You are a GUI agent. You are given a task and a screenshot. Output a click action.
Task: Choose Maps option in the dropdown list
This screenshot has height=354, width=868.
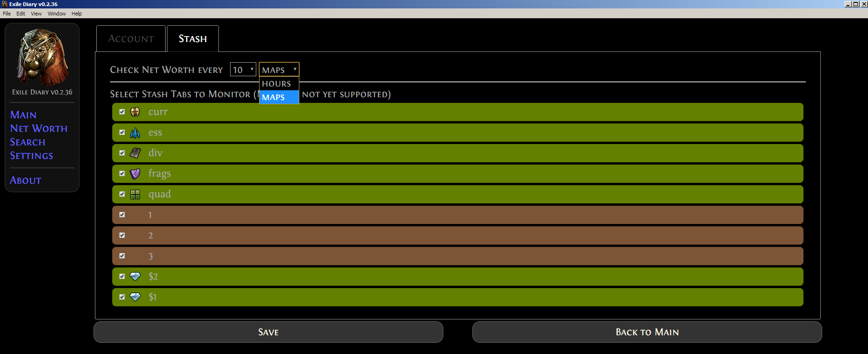(279, 97)
